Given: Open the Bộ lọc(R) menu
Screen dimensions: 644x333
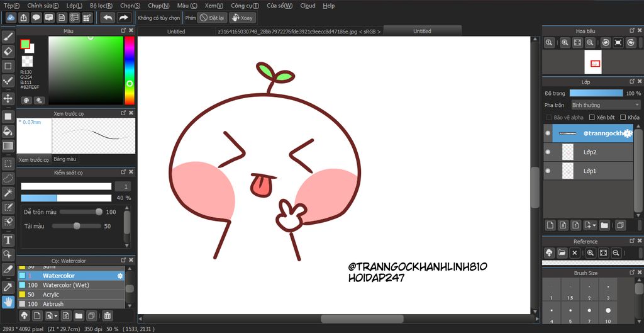Looking at the screenshot, I should pos(101,6).
